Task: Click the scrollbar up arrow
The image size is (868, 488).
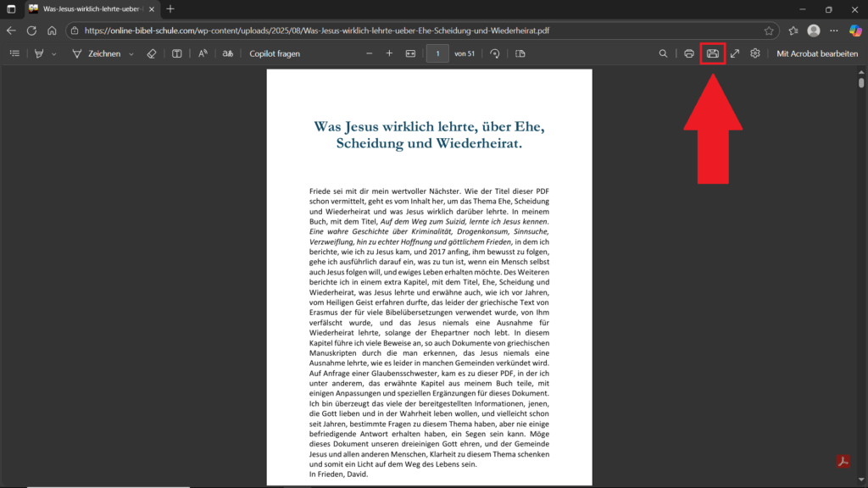Action: 861,72
